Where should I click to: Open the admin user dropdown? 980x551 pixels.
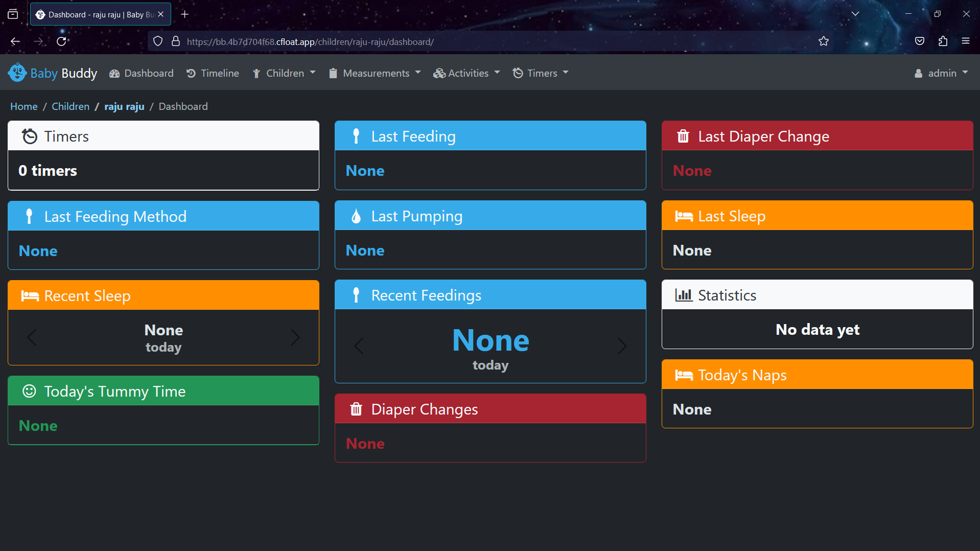[x=941, y=73]
